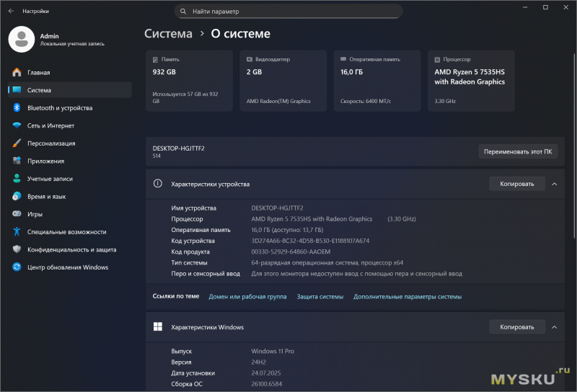Screen dimensions: 577x392
Task: Click the Windows Update refresh icon
Action: tap(17, 267)
